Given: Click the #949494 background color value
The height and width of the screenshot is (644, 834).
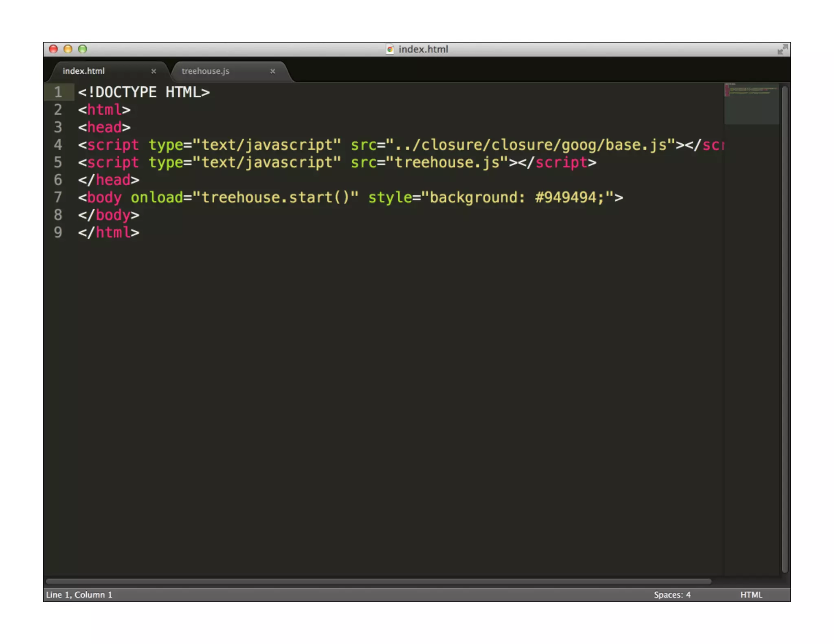Looking at the screenshot, I should pyautogui.click(x=565, y=197).
